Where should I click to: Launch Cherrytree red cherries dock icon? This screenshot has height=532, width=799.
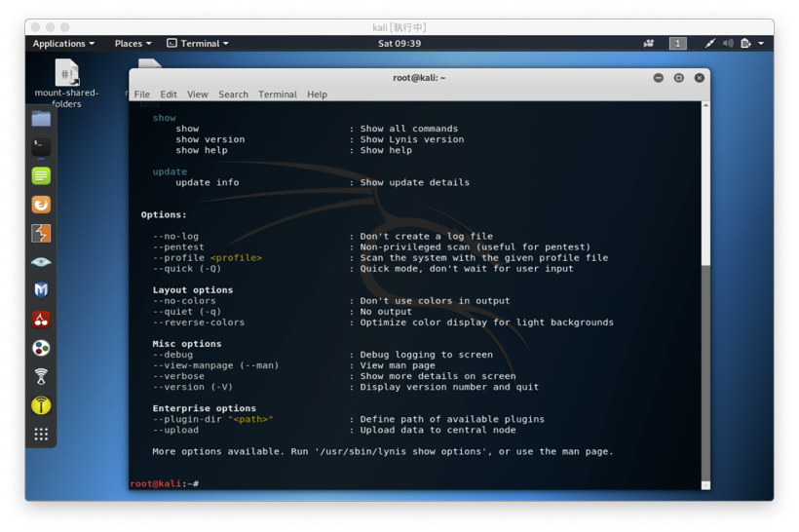tap(41, 320)
